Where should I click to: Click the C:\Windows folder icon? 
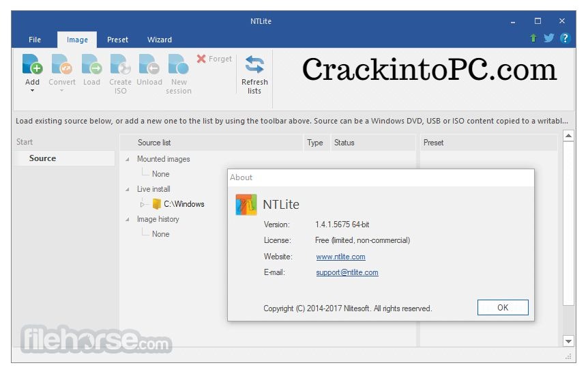point(156,204)
